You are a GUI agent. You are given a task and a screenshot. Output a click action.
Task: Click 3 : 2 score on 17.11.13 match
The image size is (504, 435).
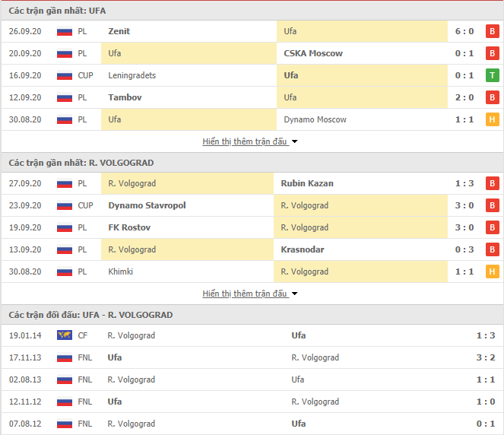[485, 357]
